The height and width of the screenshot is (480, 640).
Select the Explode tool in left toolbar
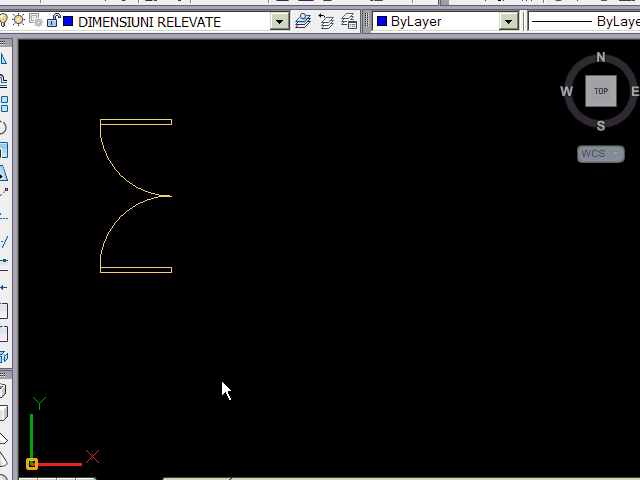4,356
